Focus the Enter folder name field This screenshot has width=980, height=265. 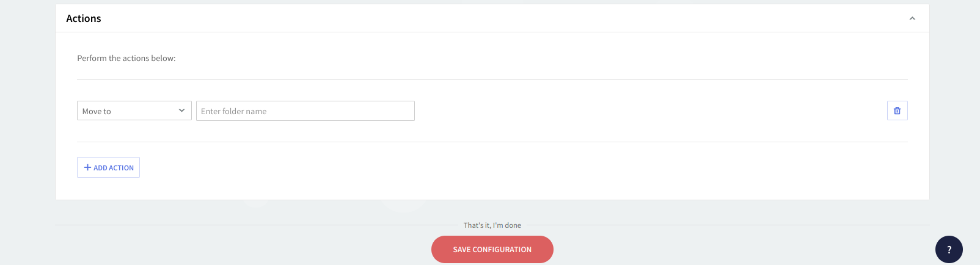click(x=305, y=111)
